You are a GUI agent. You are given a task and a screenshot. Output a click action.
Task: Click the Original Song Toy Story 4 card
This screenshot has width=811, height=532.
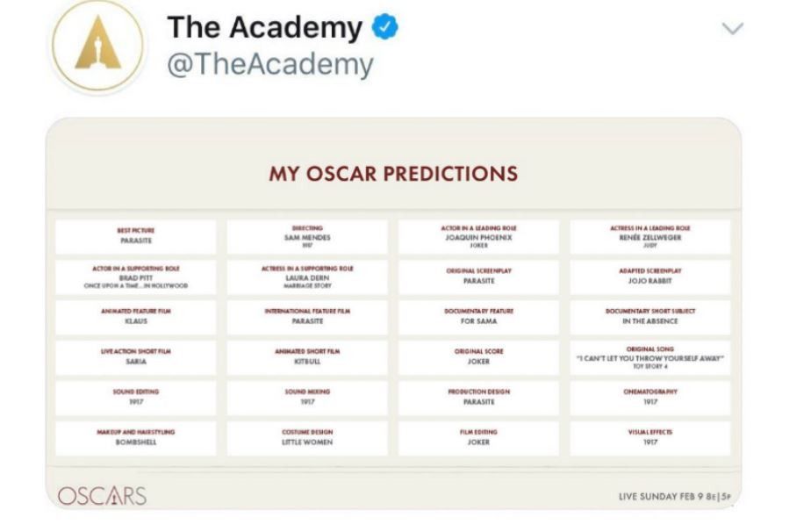point(650,357)
